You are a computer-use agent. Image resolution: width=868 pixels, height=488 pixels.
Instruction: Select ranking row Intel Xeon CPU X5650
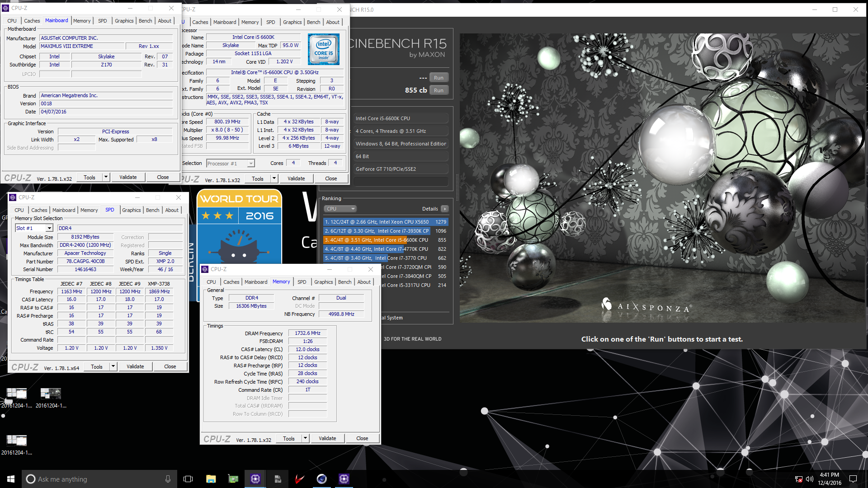point(386,222)
